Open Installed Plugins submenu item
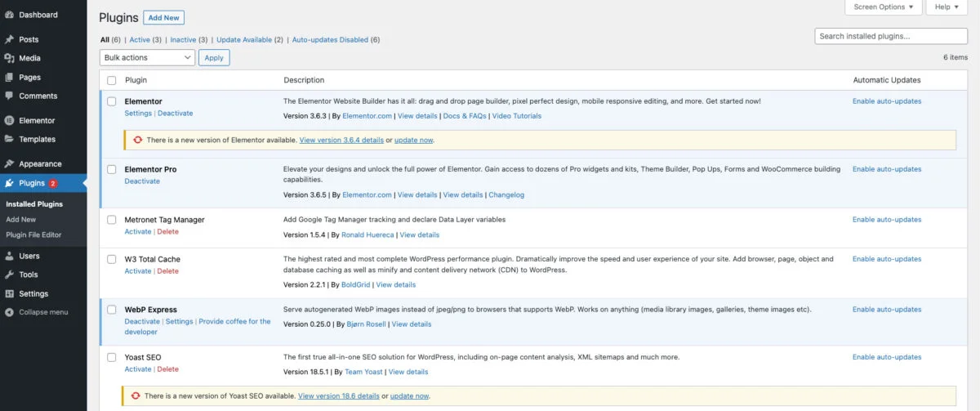 pyautogui.click(x=34, y=204)
